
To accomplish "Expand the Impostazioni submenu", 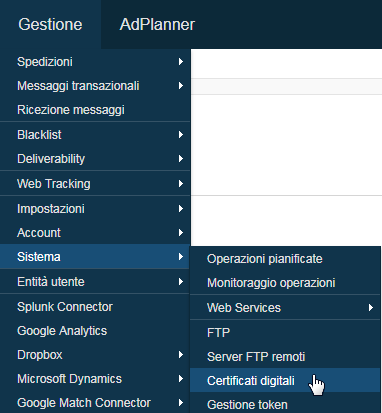I will [95, 209].
